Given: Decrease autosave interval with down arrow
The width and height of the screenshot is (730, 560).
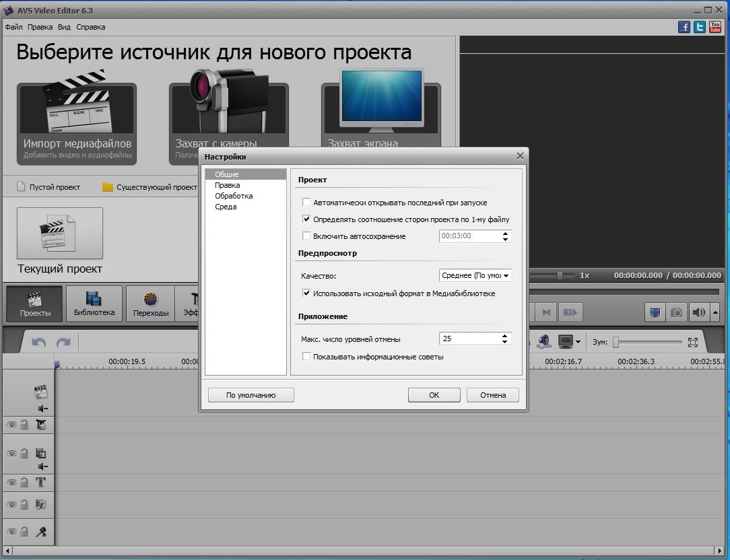Looking at the screenshot, I should pyautogui.click(x=506, y=239).
